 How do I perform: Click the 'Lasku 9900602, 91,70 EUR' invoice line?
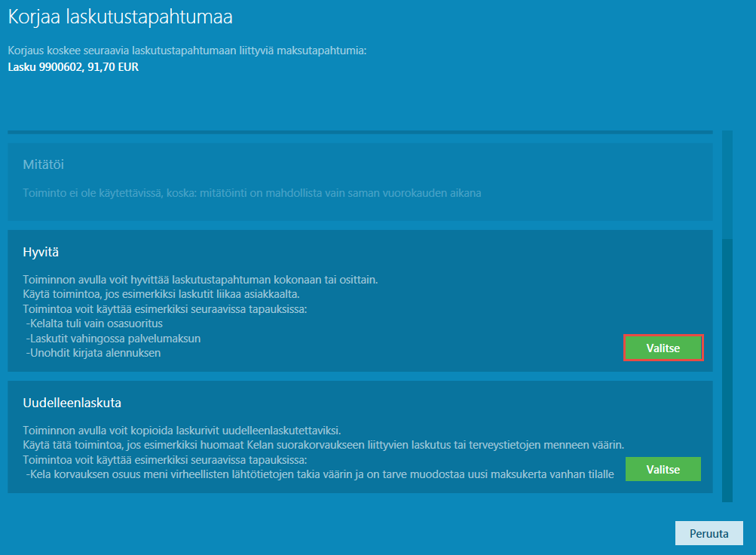(x=73, y=66)
